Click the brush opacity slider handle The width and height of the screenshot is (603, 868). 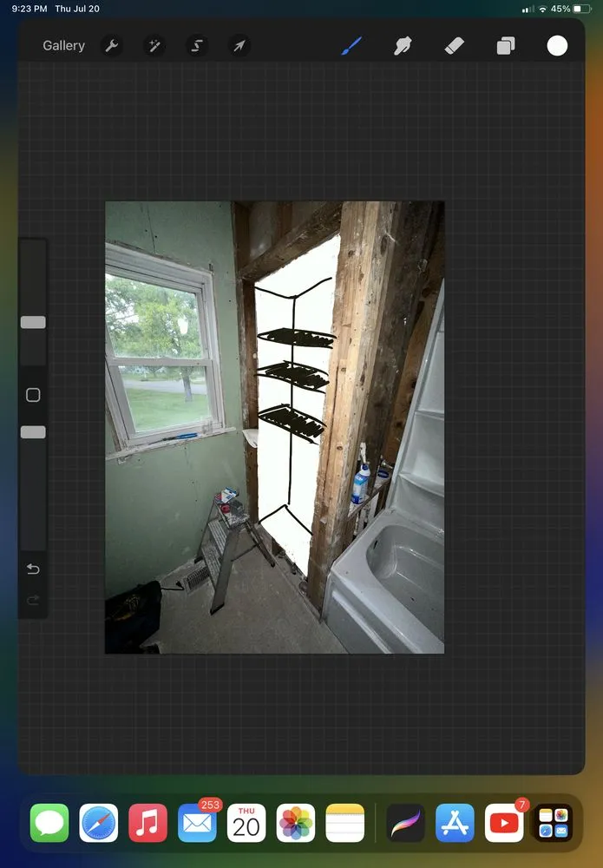33,432
